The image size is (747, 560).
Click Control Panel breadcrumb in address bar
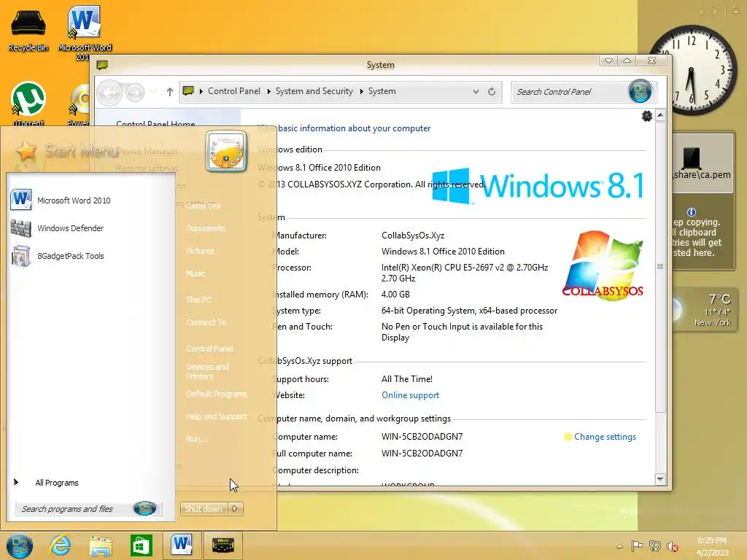(234, 91)
